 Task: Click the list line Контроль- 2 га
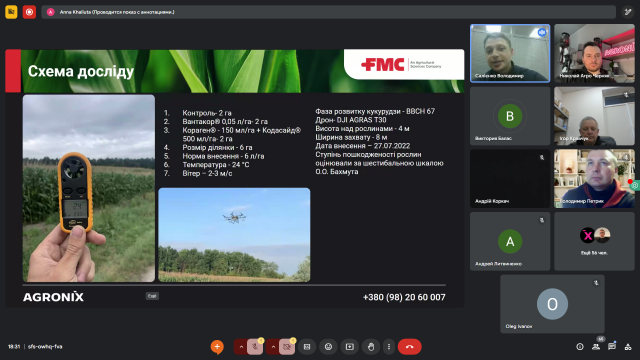coord(207,113)
